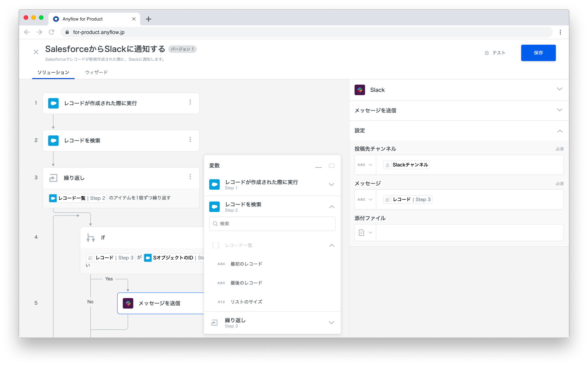Maximize the 変数 panel with rectangle icon
Image resolution: width=588 pixels, height=366 pixels.
pos(332,166)
